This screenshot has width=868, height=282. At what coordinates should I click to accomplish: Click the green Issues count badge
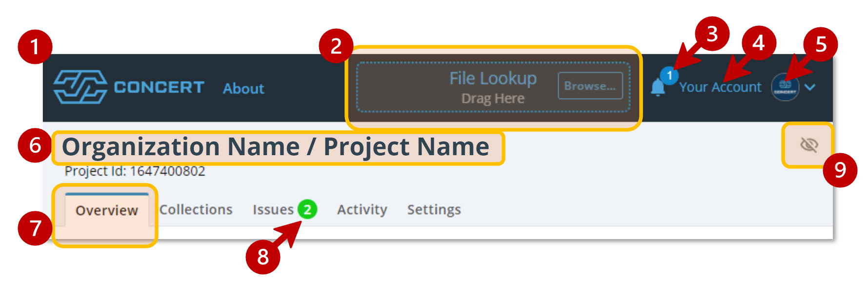pyautogui.click(x=307, y=210)
